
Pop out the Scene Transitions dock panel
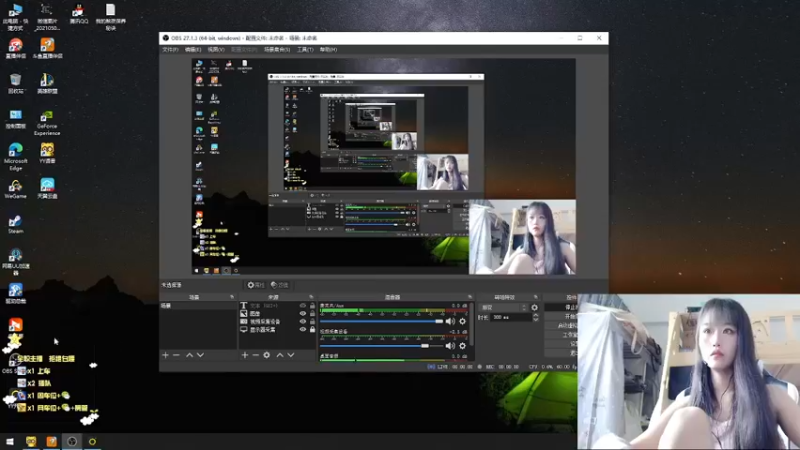[x=536, y=297]
